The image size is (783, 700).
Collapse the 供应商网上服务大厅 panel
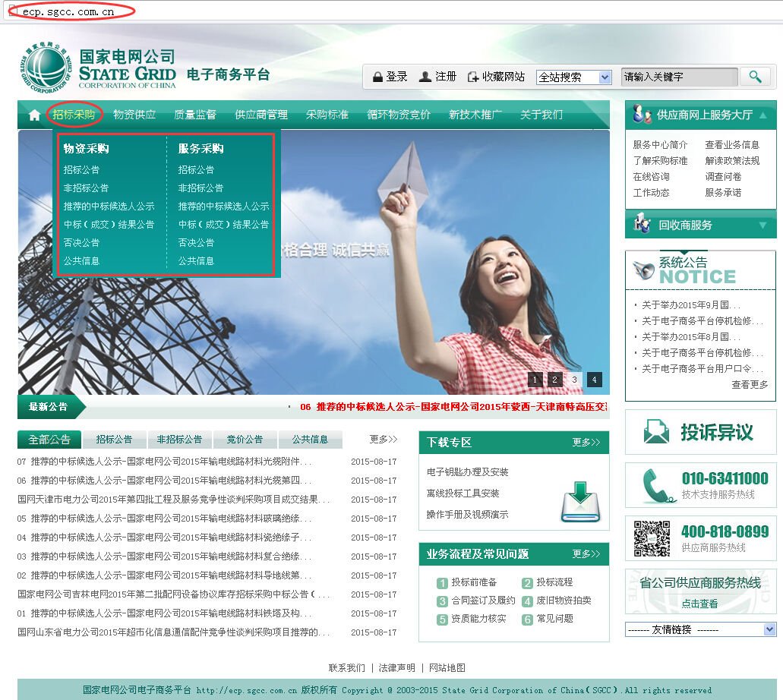[763, 115]
